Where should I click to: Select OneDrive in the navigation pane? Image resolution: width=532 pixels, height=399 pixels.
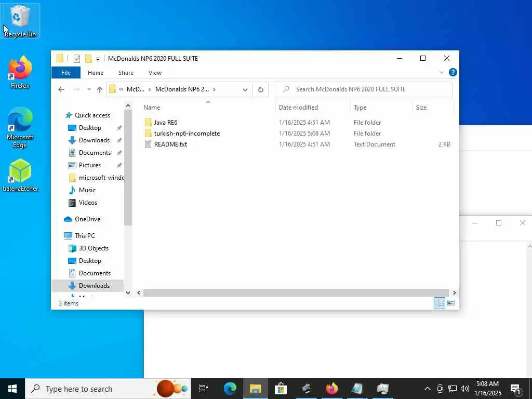pos(87,219)
